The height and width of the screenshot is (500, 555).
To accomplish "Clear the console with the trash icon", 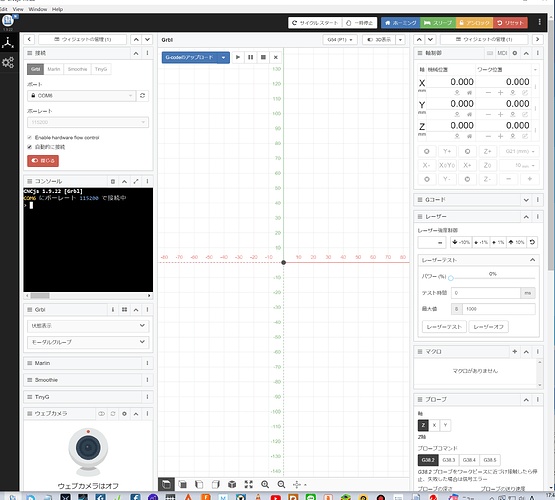I will [113, 182].
